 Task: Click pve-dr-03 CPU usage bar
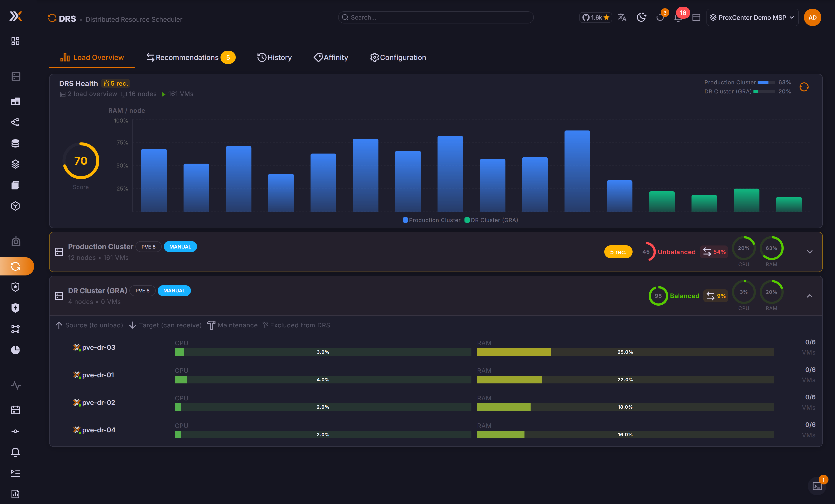[323, 352]
